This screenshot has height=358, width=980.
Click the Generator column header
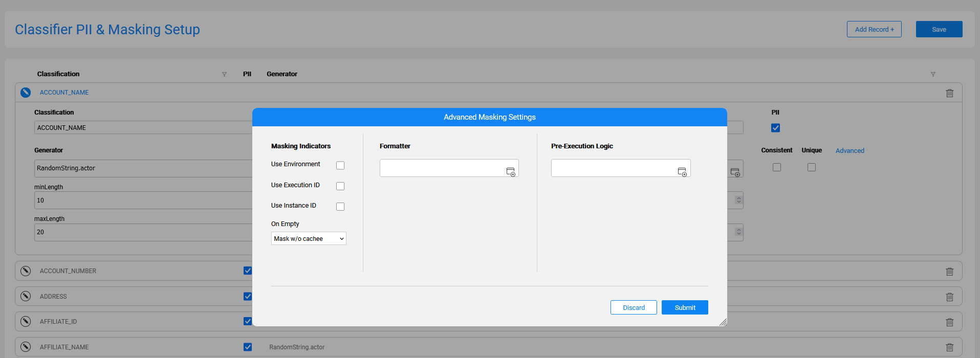coord(282,74)
